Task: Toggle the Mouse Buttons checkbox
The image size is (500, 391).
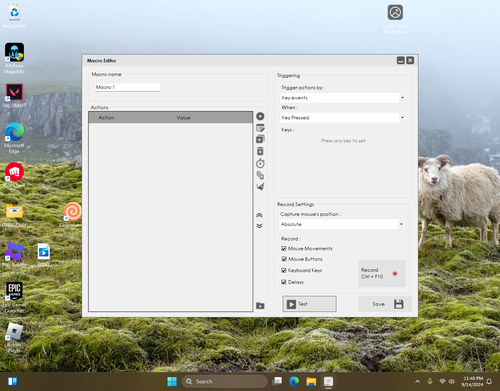Action: [x=284, y=259]
